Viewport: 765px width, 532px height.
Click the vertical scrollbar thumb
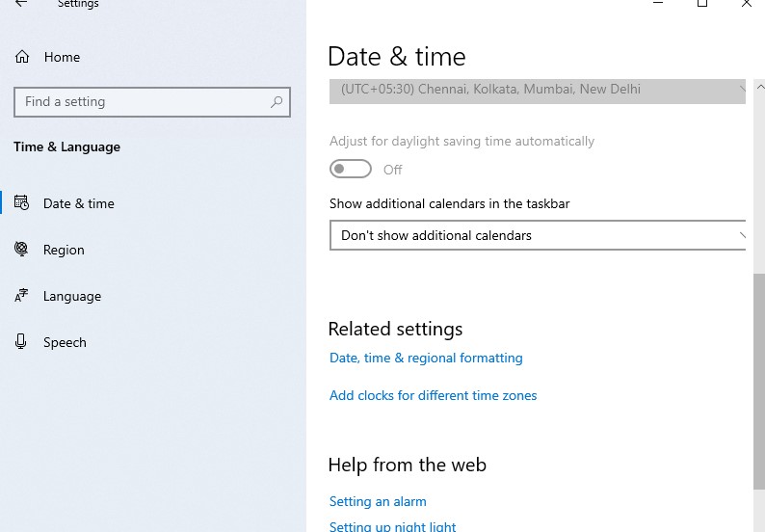(759, 382)
